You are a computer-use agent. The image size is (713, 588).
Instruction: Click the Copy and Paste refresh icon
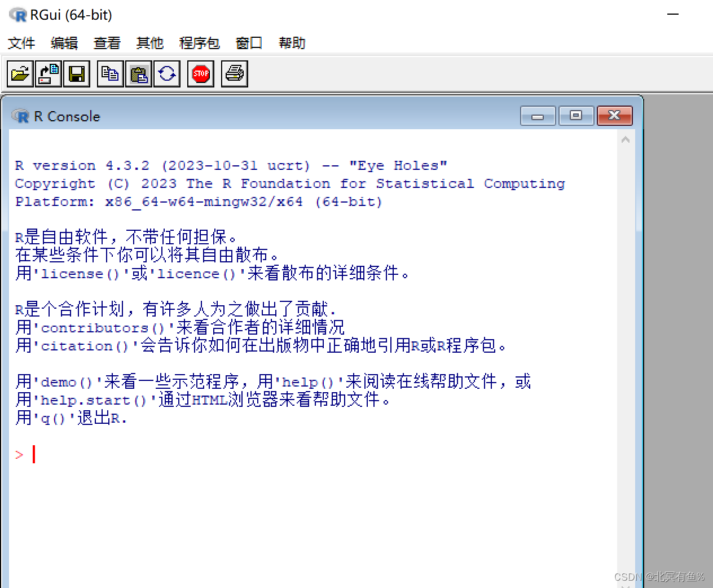pyautogui.click(x=167, y=74)
